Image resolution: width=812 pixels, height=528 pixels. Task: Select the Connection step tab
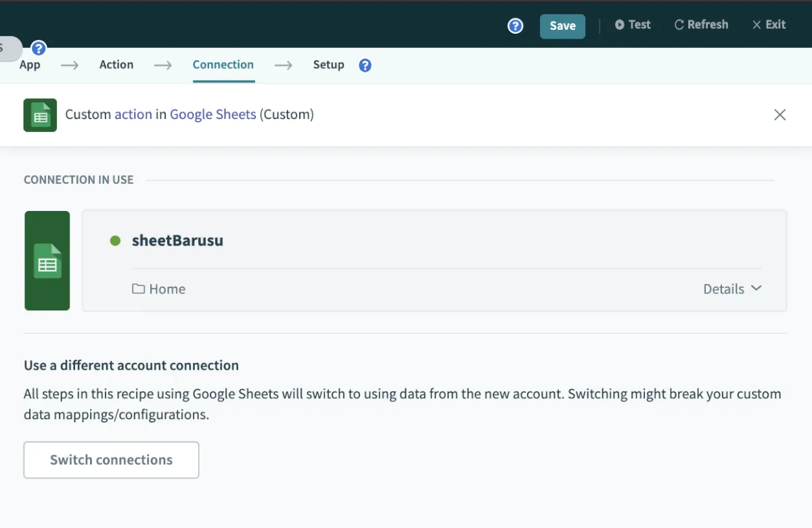[x=223, y=65]
